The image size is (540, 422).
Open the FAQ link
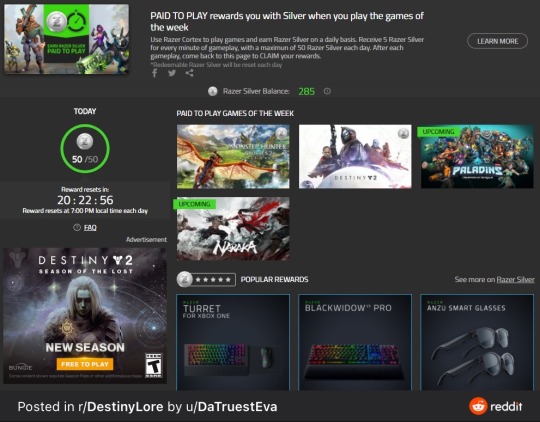(90, 227)
